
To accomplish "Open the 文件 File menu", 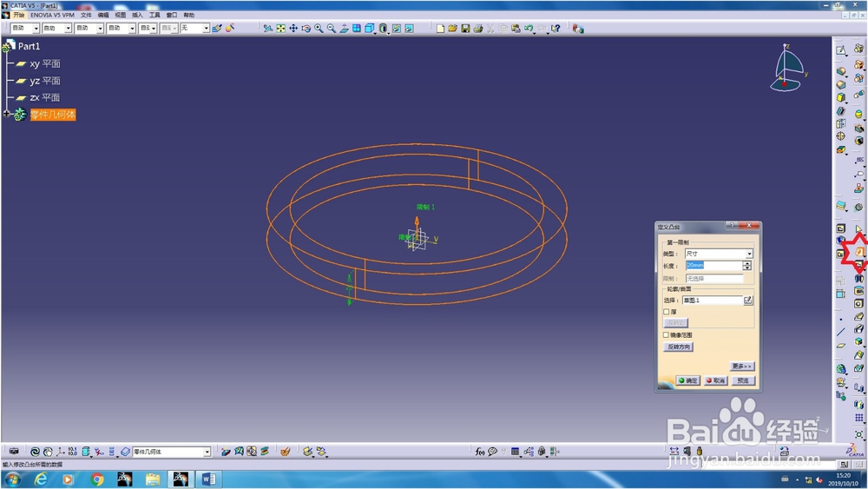I will [x=86, y=15].
